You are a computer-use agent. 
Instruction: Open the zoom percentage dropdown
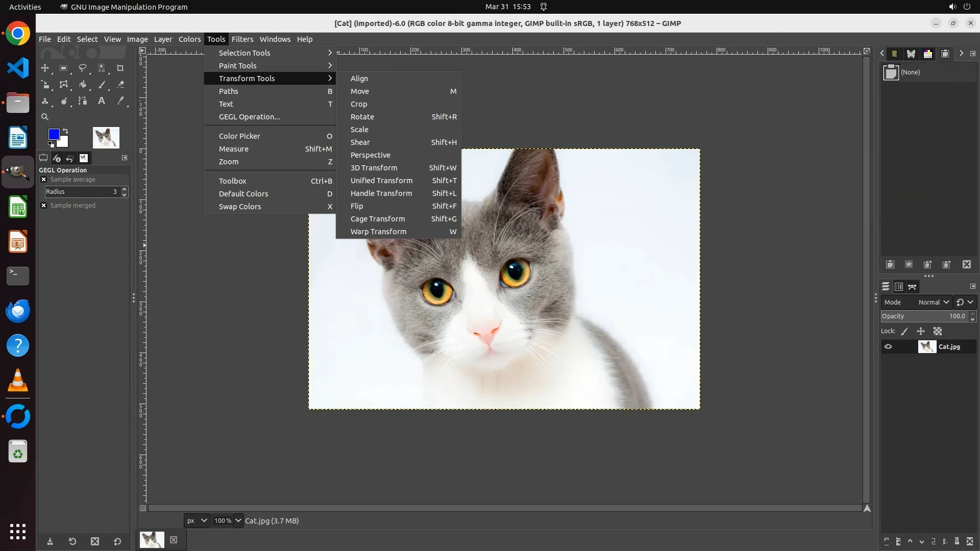(238, 521)
